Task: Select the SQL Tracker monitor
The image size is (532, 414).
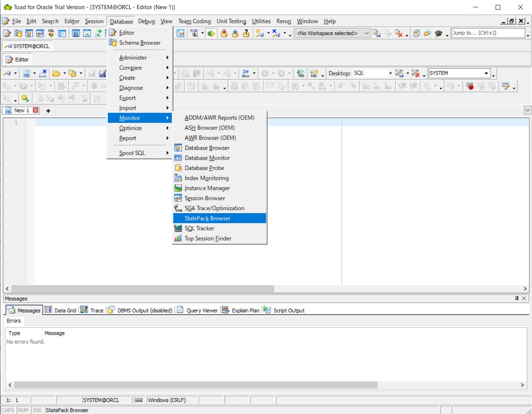Action: coord(199,228)
